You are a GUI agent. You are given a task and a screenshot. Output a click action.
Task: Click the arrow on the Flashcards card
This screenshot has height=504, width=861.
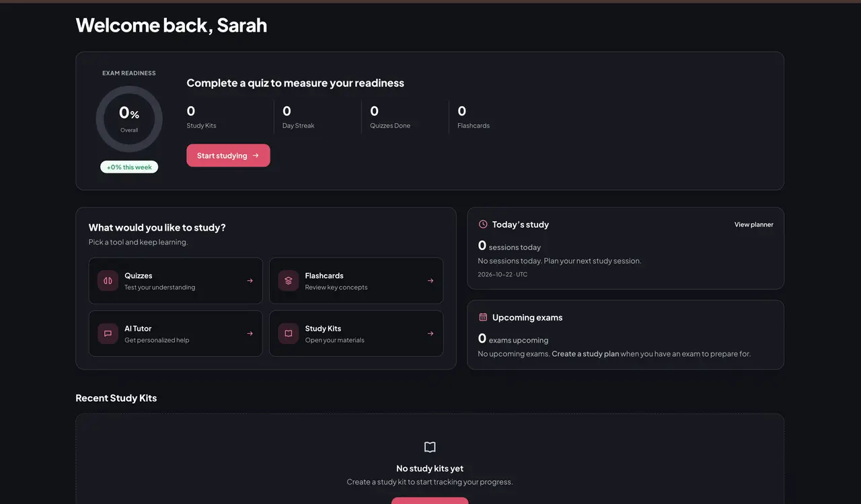[430, 281]
